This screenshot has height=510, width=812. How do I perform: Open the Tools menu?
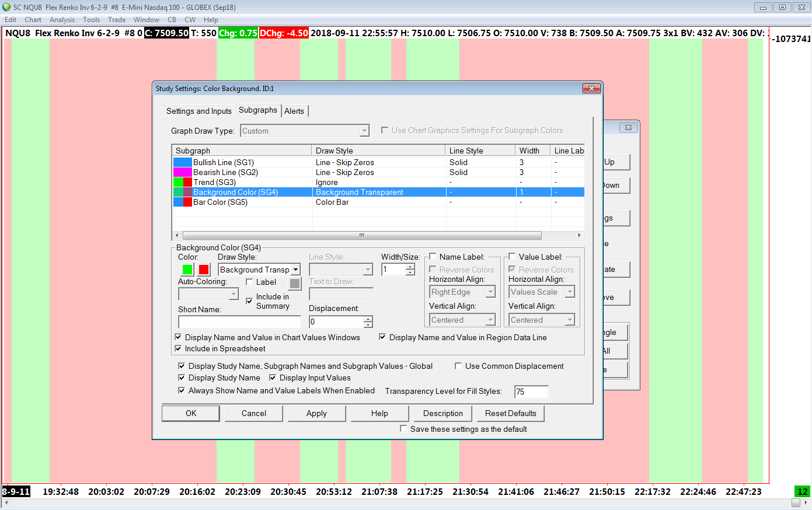pos(91,20)
